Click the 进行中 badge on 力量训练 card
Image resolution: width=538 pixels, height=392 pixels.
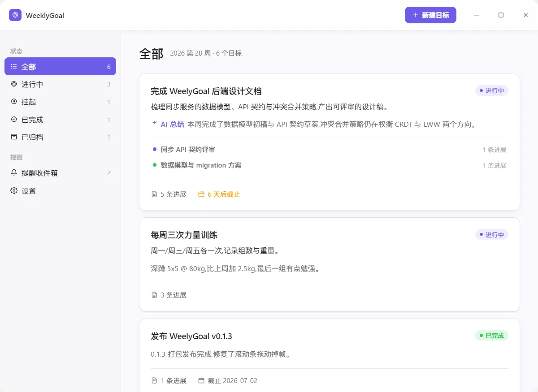pyautogui.click(x=492, y=234)
